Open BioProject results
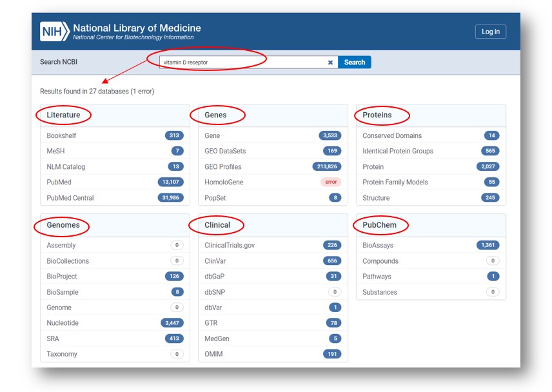The image size is (552, 392). pyautogui.click(x=115, y=276)
